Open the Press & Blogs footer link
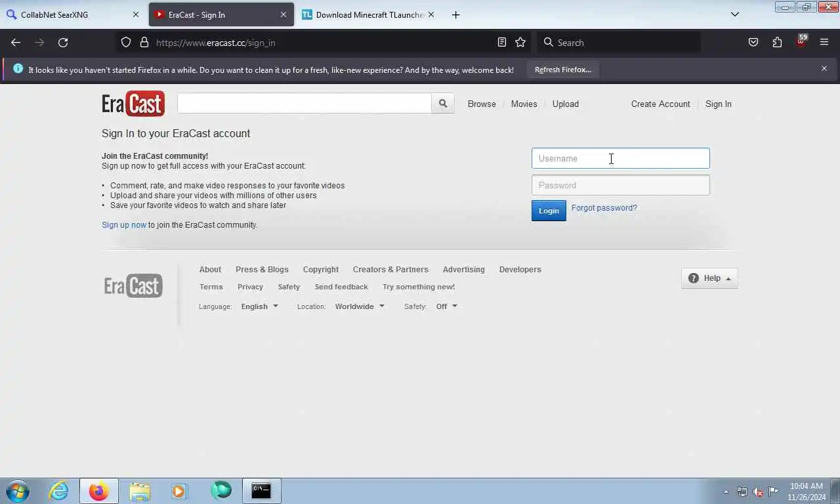The width and height of the screenshot is (840, 504). tap(262, 270)
